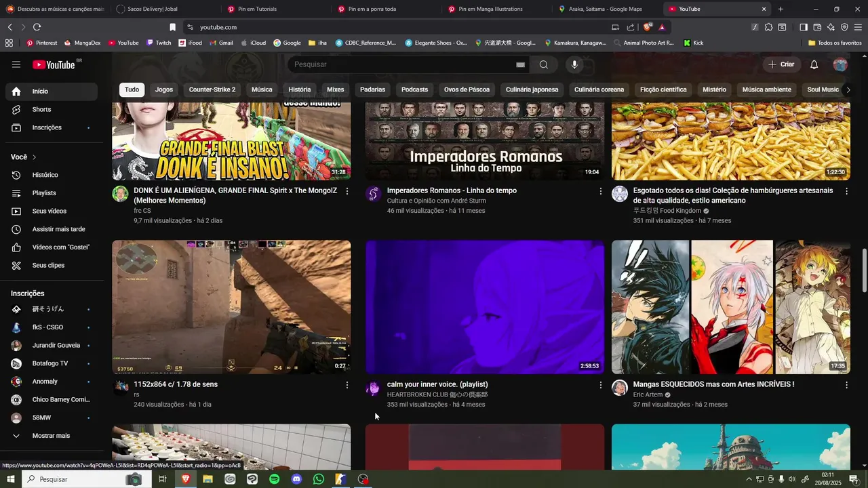This screenshot has height=488, width=868.
Task: Open Histórico in the sidebar
Action: tap(52, 175)
